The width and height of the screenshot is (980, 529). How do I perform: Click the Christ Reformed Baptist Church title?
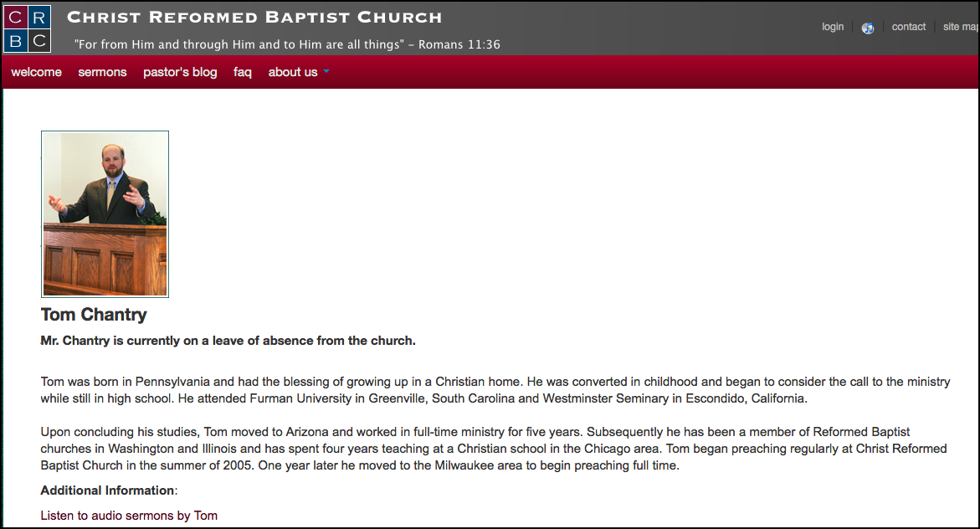pos(254,17)
